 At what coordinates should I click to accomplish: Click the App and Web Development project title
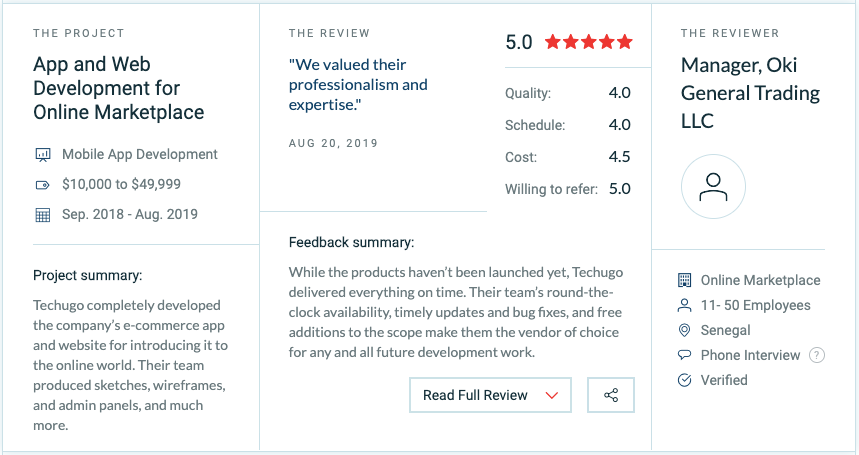click(x=119, y=88)
